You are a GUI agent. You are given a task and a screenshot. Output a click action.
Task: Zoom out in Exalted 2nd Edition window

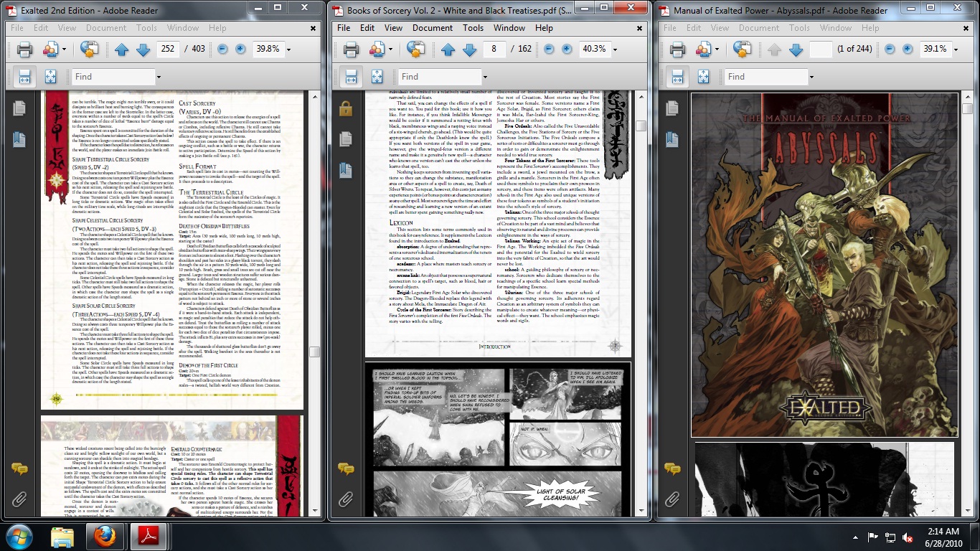tap(222, 49)
